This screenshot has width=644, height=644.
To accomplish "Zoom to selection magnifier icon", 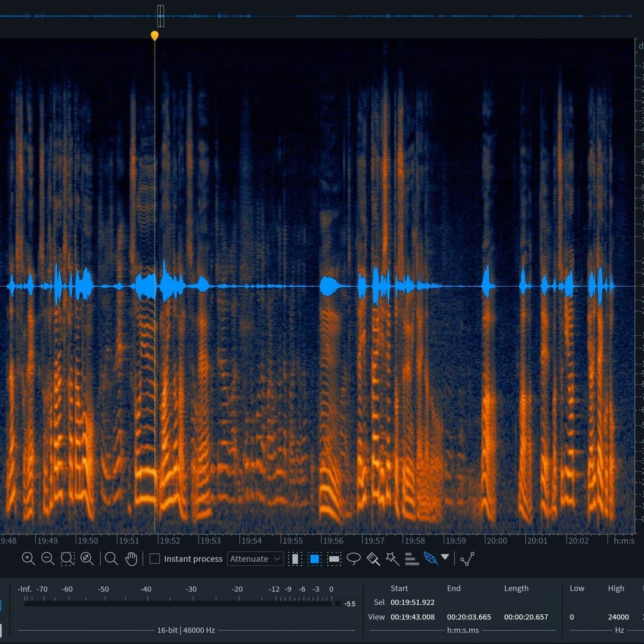I will click(68, 559).
